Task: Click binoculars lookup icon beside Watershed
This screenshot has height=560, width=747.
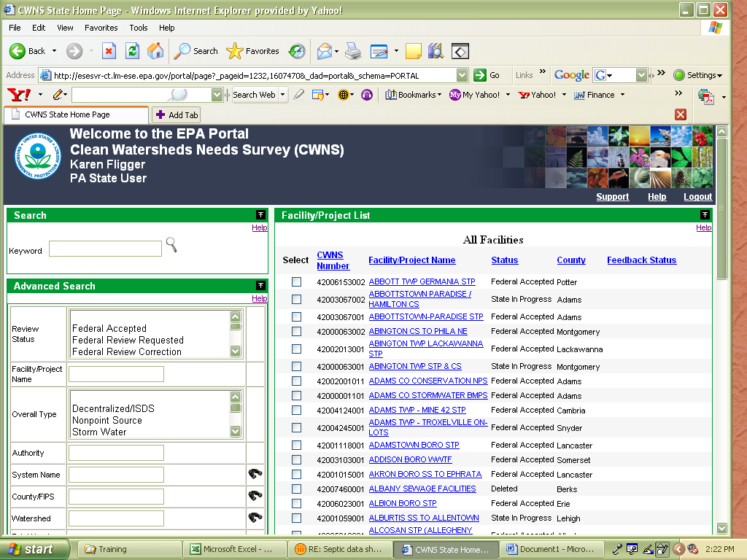Action: pos(255,518)
